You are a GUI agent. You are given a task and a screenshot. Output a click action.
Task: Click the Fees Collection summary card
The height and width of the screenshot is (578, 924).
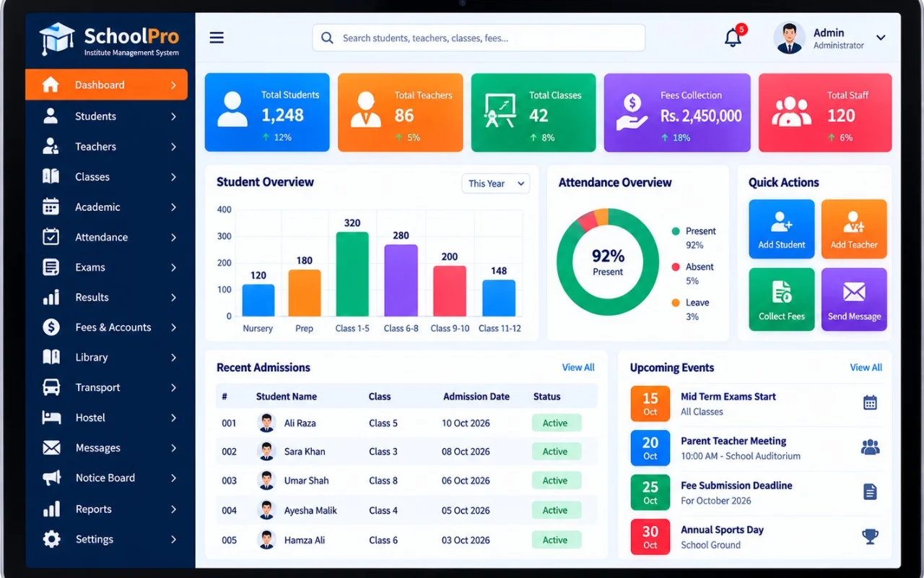677,113
